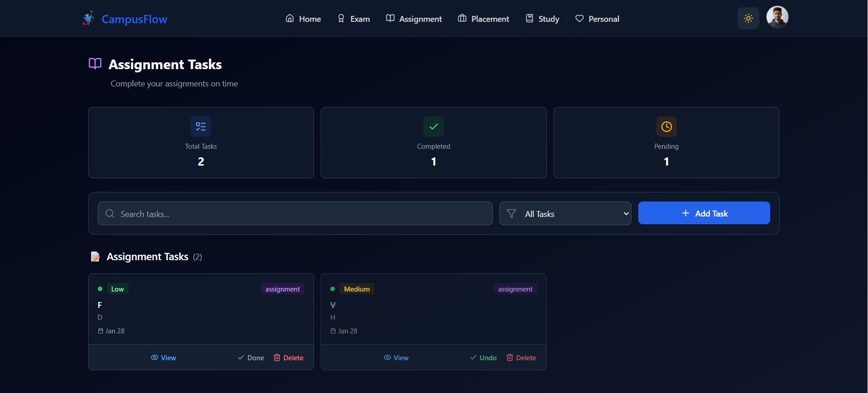Delete the Low priority task F
Screen dimensions: 868x393
click(x=288, y=358)
